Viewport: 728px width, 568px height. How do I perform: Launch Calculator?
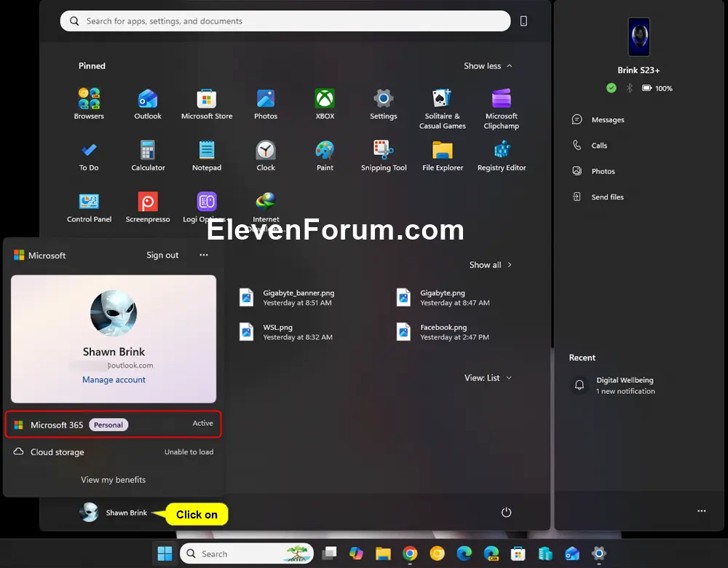click(x=148, y=156)
